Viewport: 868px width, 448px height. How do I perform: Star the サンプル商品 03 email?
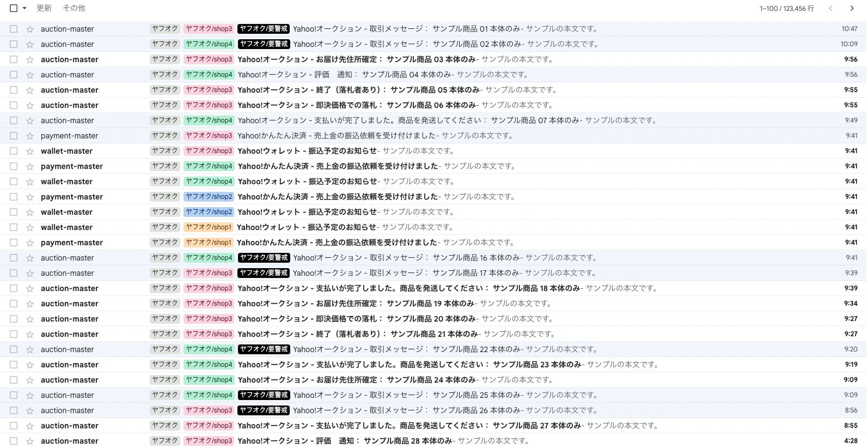(x=30, y=59)
